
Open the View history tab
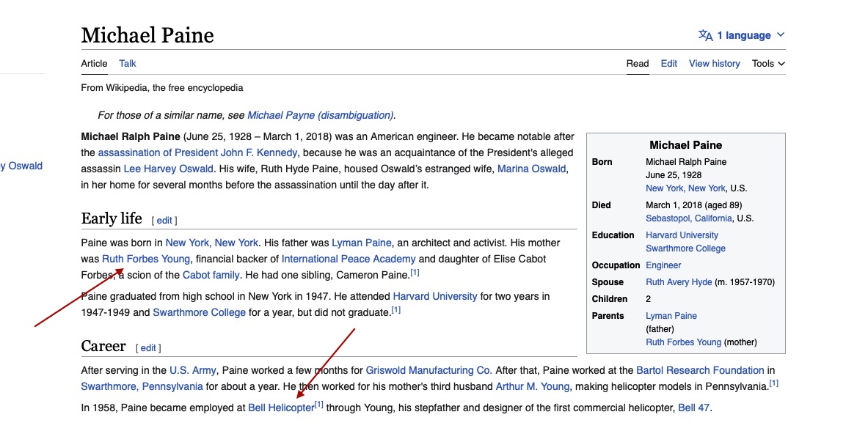coord(714,64)
